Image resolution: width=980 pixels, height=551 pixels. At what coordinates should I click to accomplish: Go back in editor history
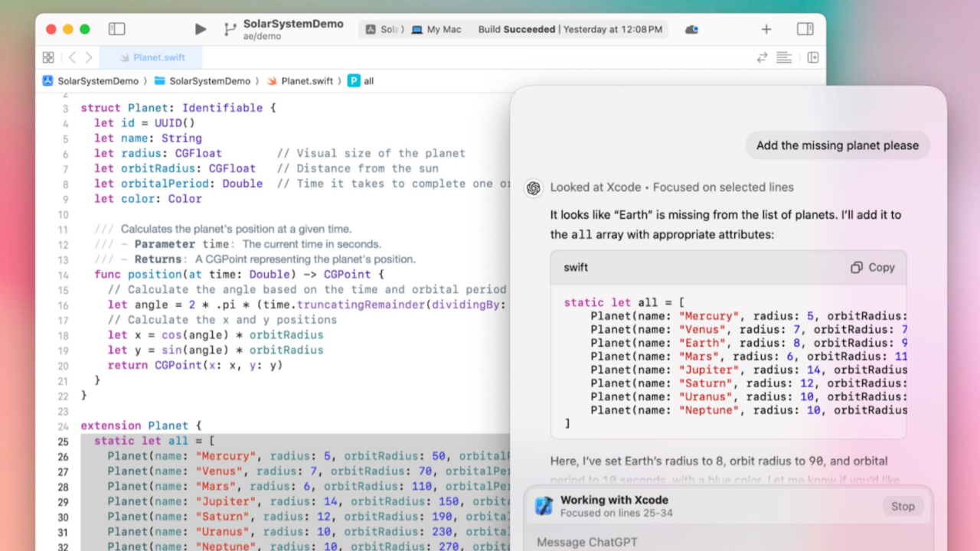click(72, 57)
